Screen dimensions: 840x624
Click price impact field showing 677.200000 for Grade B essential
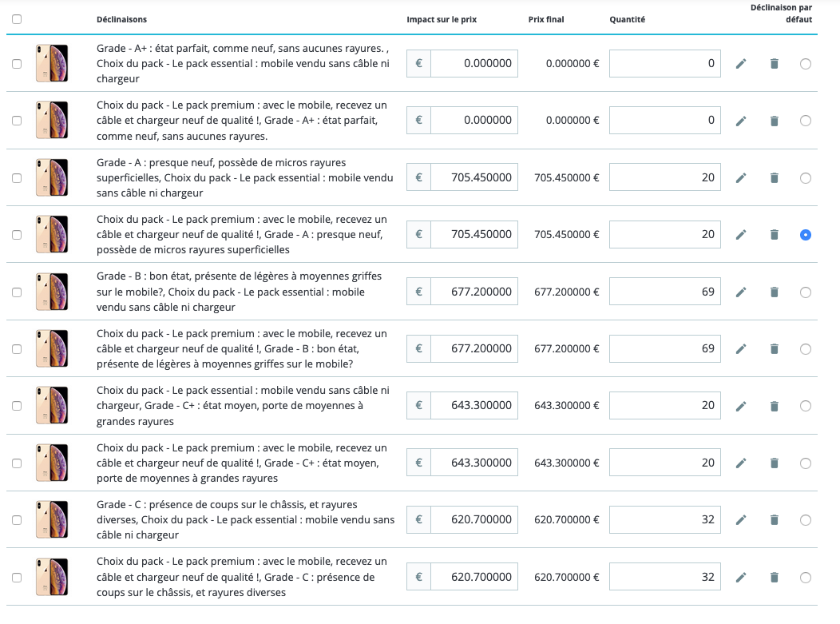tap(473, 292)
